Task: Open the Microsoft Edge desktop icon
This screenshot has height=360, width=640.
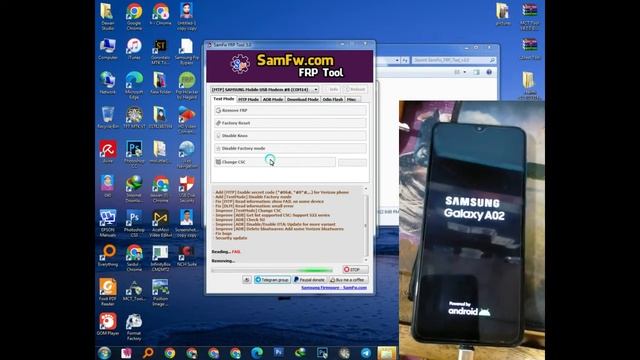Action: click(x=134, y=85)
